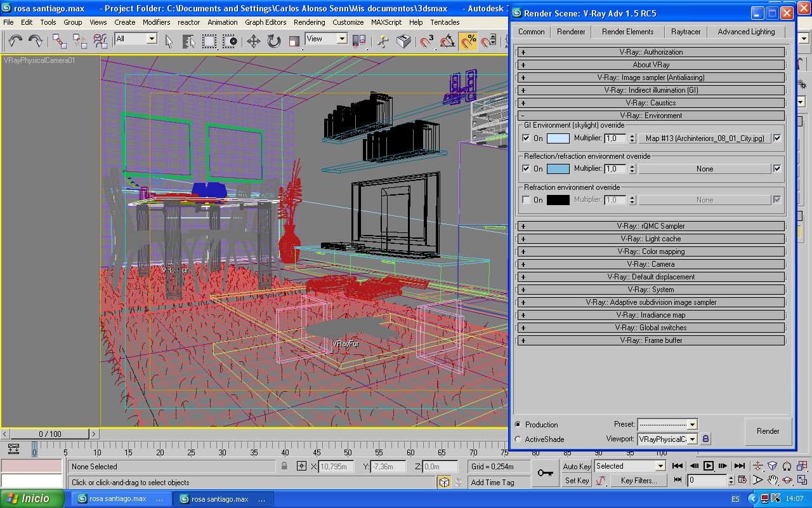Expand the V-Ray:: Color mapping rollout

coord(651,251)
